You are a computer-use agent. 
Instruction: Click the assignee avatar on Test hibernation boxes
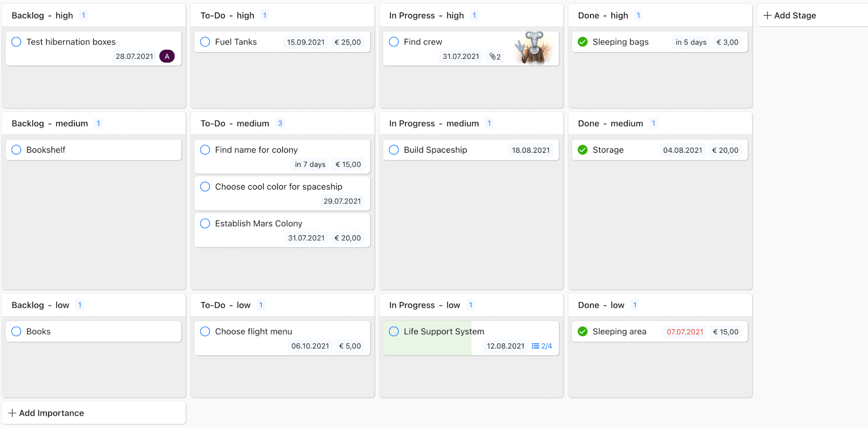click(167, 56)
